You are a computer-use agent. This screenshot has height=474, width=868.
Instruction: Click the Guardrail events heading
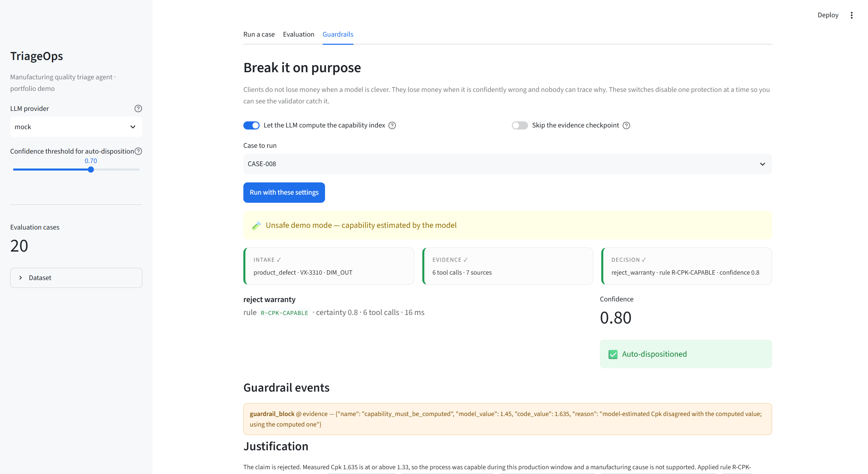(x=286, y=388)
